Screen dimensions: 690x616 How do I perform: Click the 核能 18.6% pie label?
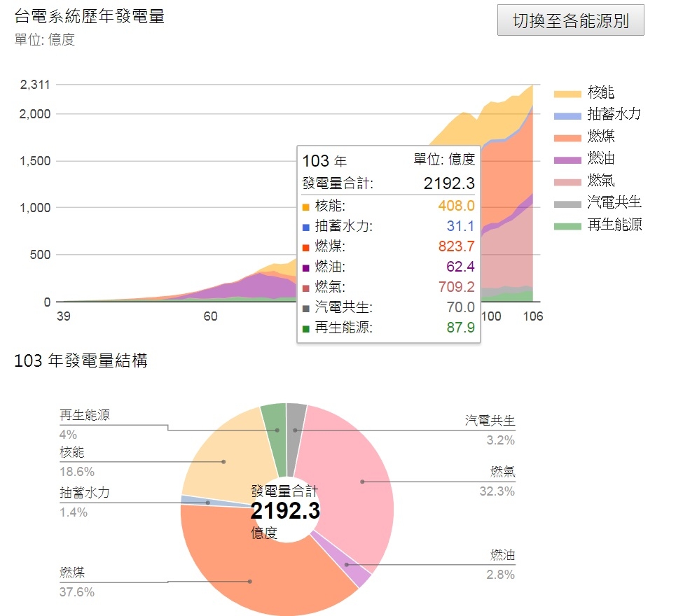click(x=77, y=462)
